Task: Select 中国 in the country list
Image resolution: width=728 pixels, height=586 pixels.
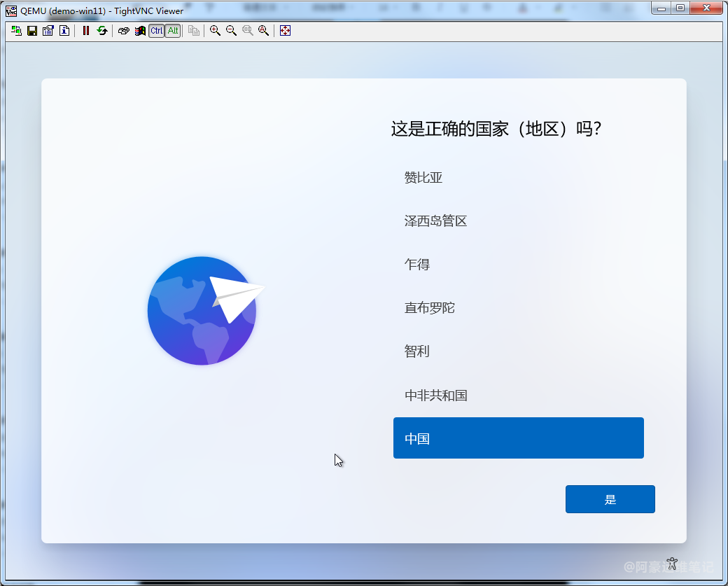Action: coord(518,438)
